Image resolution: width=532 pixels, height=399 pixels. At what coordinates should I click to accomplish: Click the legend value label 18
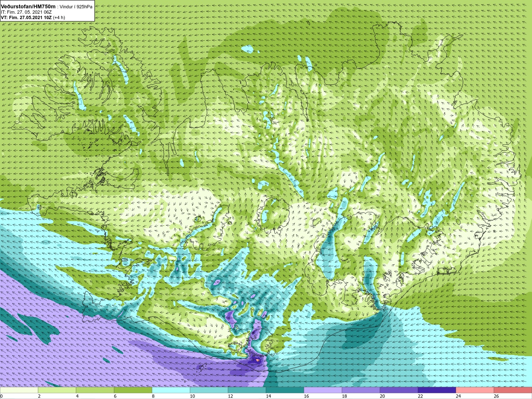pos(344,396)
